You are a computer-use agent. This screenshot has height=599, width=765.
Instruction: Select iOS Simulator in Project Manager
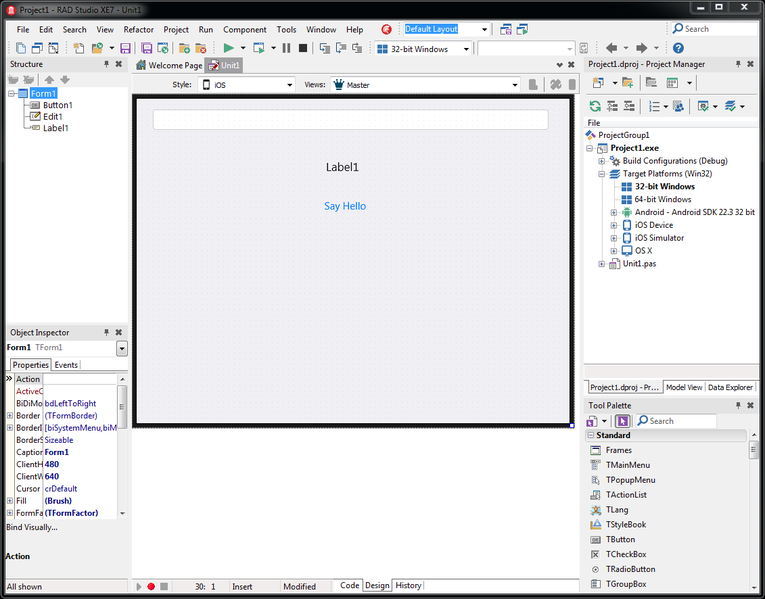(659, 238)
